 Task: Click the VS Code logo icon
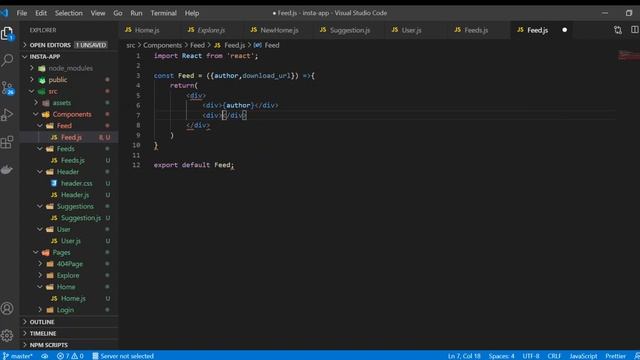click(x=4, y=13)
